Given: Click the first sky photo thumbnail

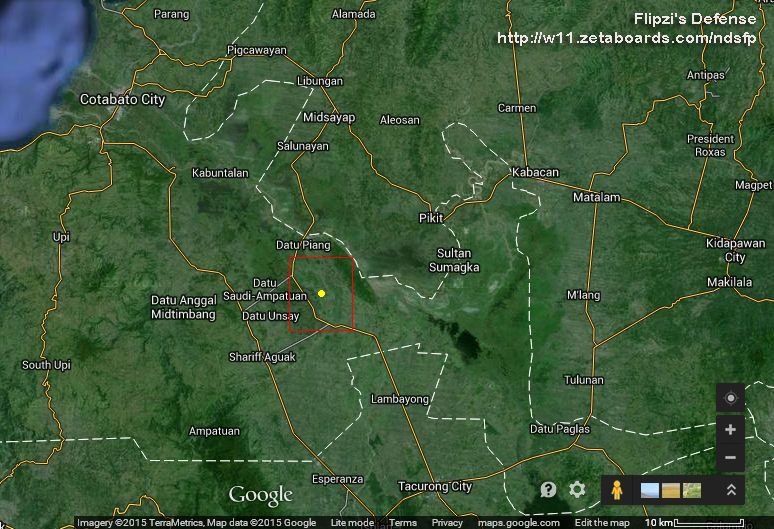Looking at the screenshot, I should tap(649, 490).
